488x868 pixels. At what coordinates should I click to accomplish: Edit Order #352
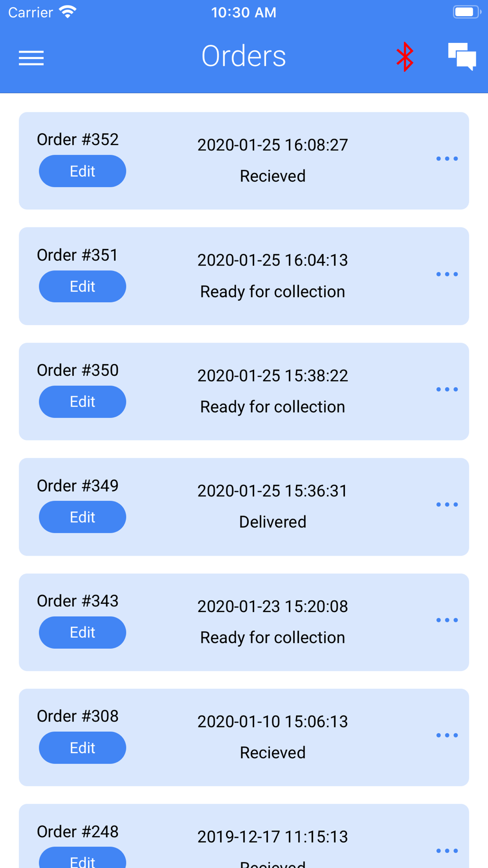[x=82, y=171]
